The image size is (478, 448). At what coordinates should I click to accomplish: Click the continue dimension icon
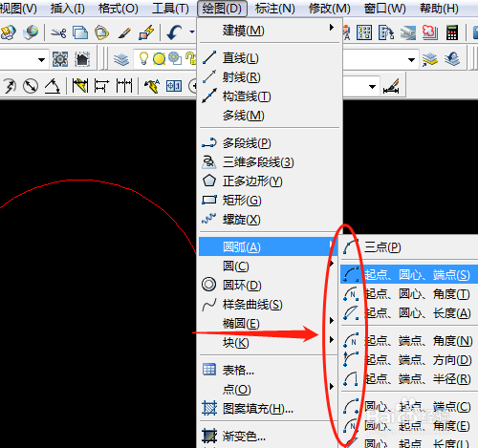pos(124,86)
